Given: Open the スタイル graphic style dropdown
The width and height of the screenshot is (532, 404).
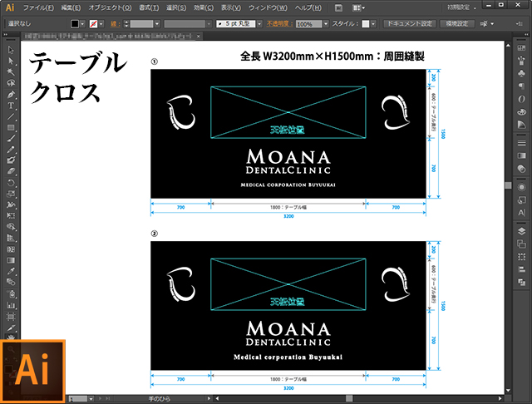Looking at the screenshot, I should pos(373,24).
